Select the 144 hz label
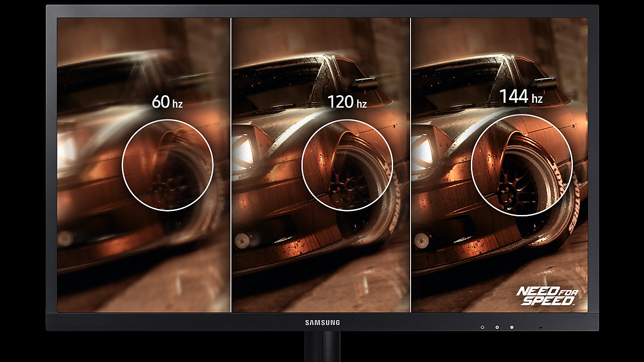The height and width of the screenshot is (362, 644). (x=521, y=97)
